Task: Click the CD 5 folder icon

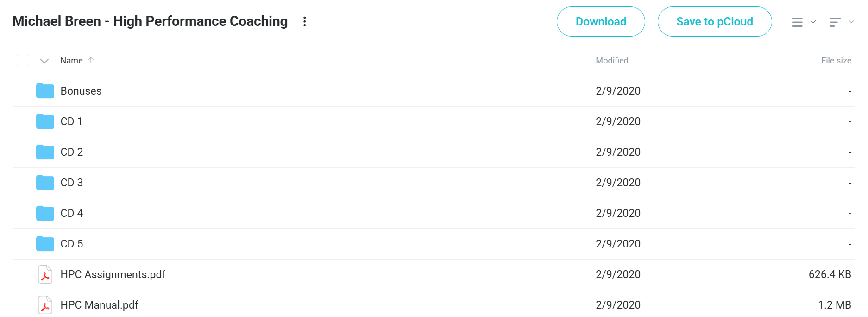Action: [x=45, y=244]
